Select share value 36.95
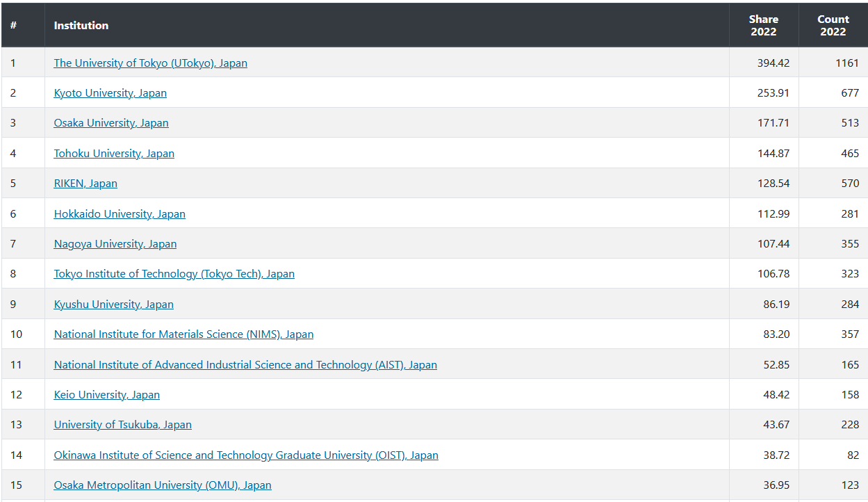 click(776, 485)
